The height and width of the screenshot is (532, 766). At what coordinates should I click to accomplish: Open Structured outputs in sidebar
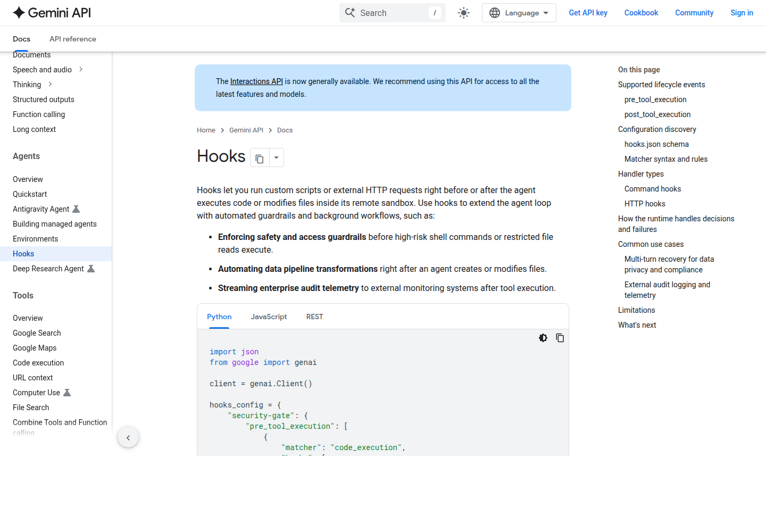(x=44, y=99)
